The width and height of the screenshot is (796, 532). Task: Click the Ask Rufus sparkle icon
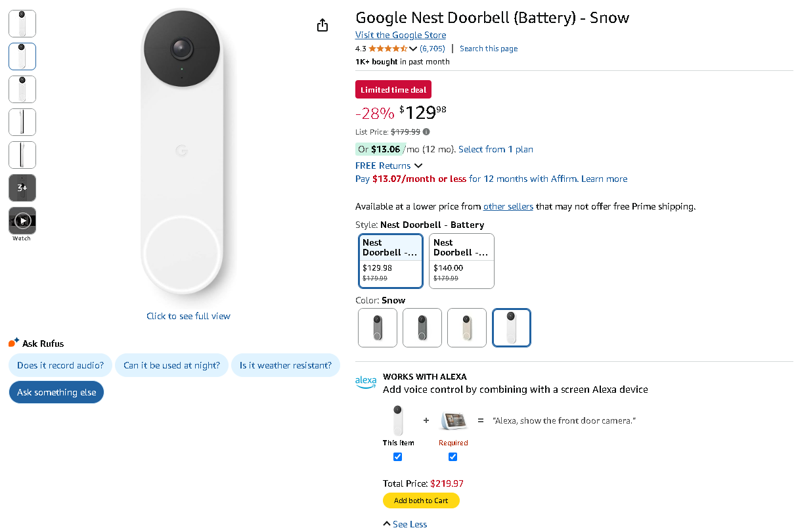click(x=13, y=342)
